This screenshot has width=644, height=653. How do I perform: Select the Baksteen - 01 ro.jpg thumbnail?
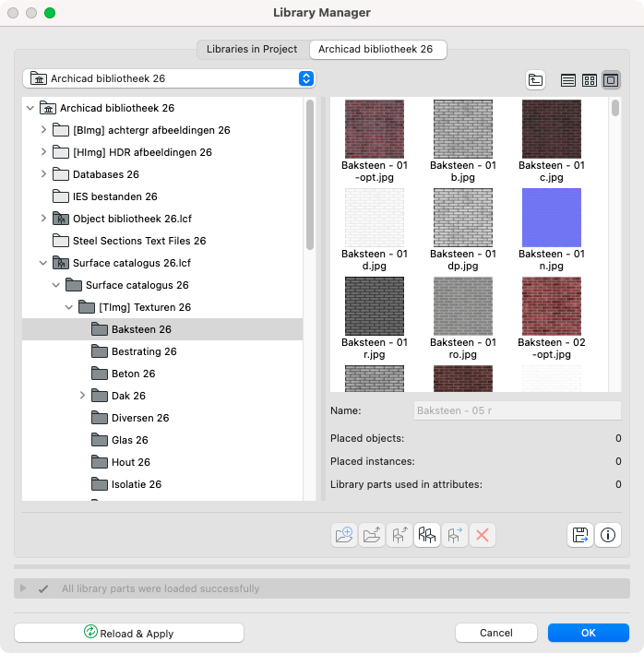(x=463, y=306)
